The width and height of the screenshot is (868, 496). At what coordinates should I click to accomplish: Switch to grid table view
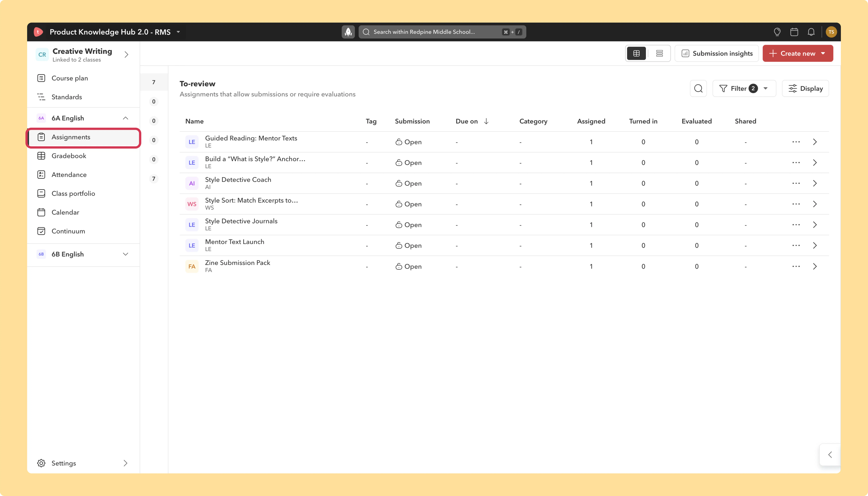tap(636, 54)
